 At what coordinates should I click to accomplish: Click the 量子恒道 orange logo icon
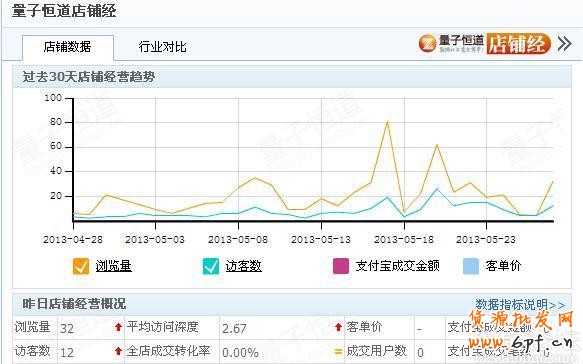427,44
